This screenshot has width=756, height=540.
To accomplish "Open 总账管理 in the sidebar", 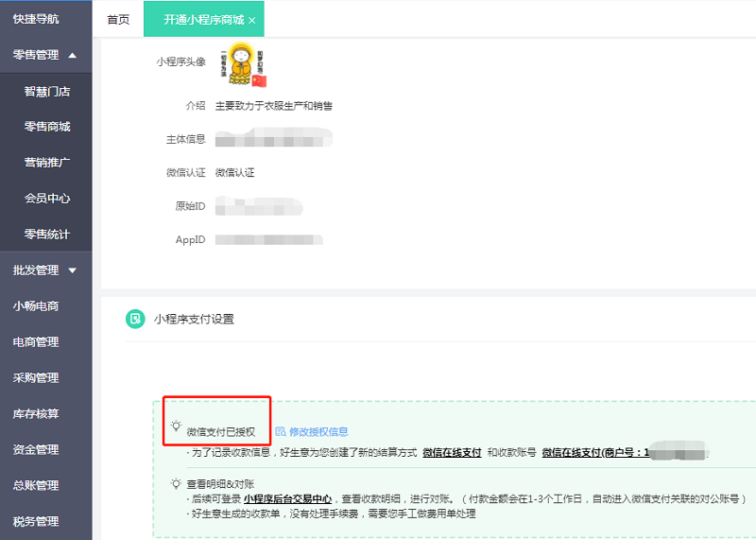I will (36, 485).
